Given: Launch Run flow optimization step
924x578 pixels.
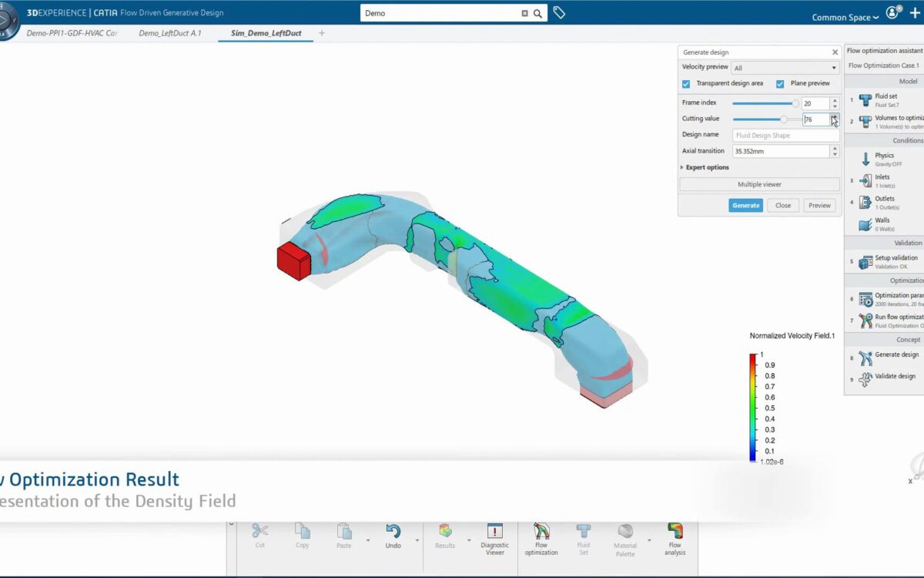Looking at the screenshot, I should pyautogui.click(x=889, y=321).
